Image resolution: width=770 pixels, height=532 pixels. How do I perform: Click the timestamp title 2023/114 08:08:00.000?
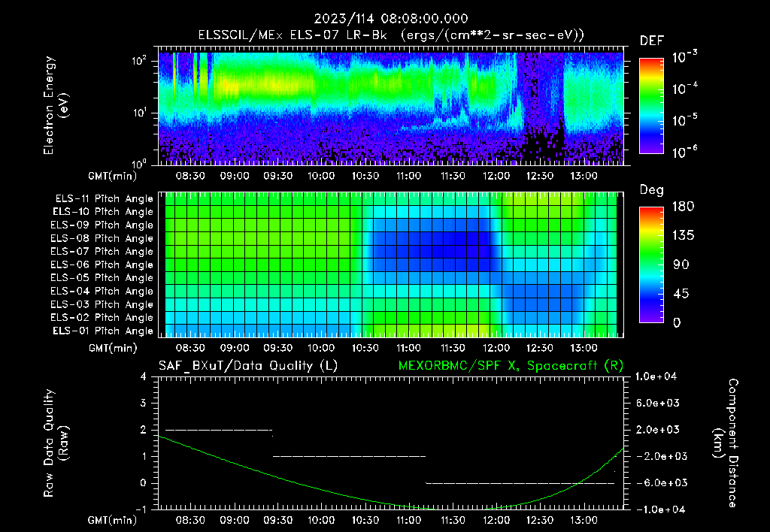pyautogui.click(x=391, y=19)
